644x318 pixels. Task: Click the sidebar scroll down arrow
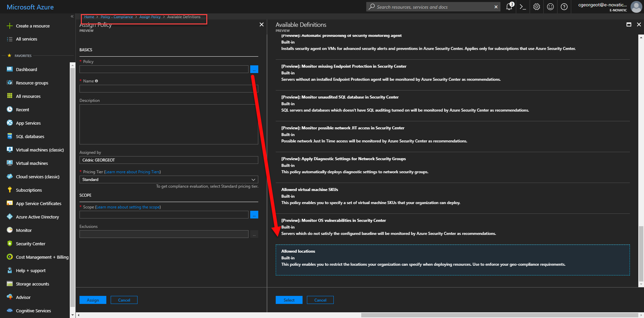[72, 315]
